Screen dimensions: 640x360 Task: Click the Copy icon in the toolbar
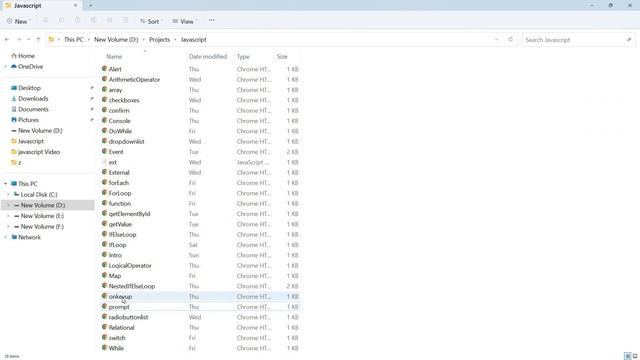pos(61,20)
